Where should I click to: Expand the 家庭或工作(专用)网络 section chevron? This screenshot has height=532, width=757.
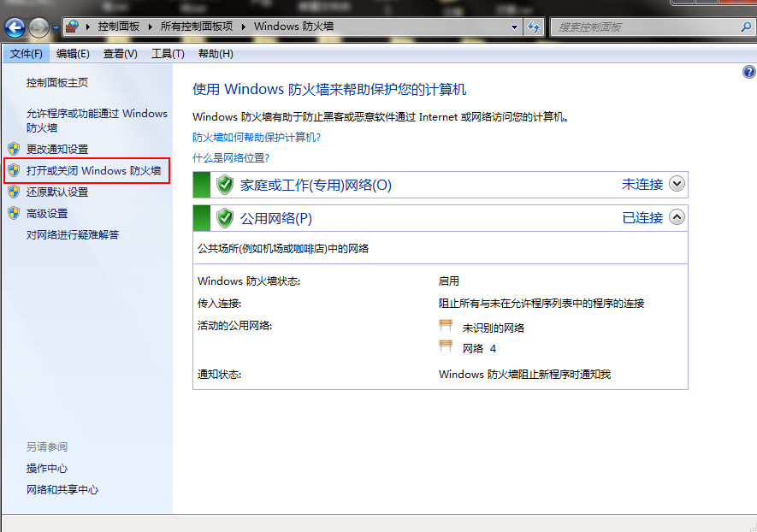(675, 184)
